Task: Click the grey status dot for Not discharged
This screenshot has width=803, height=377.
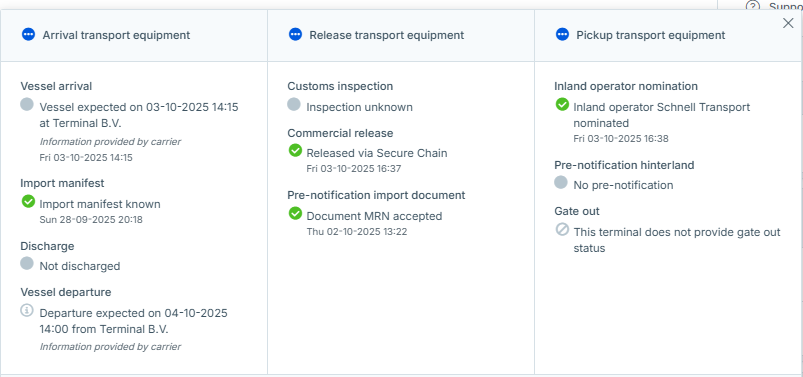Action: click(x=27, y=263)
